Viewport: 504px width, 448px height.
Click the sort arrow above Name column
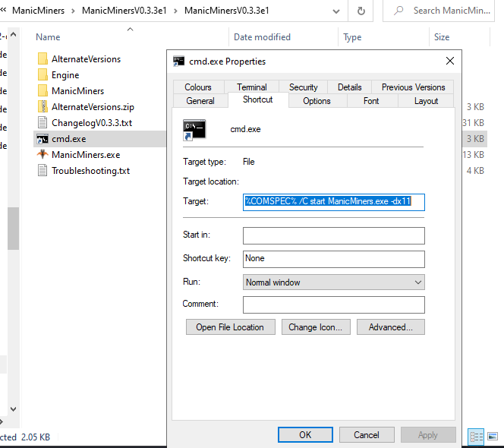(131, 30)
